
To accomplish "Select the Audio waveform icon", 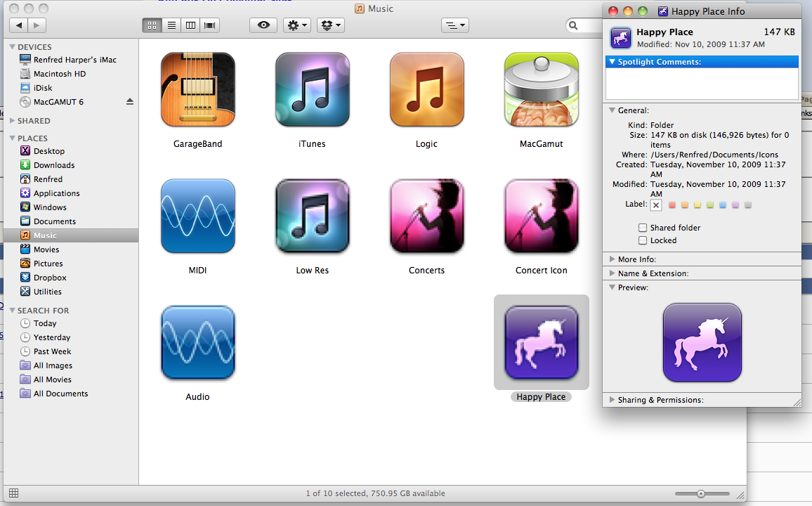I will 198,342.
